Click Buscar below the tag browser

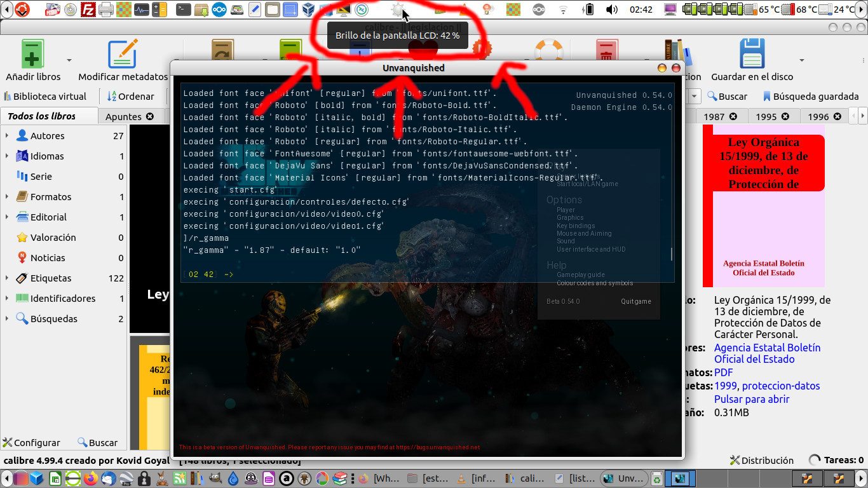click(97, 443)
